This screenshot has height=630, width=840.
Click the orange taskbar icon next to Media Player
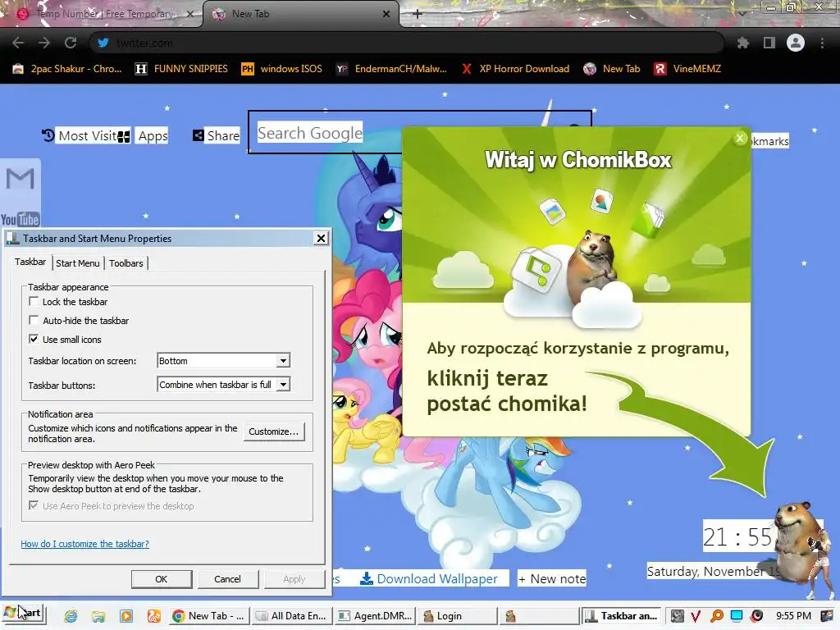click(154, 616)
